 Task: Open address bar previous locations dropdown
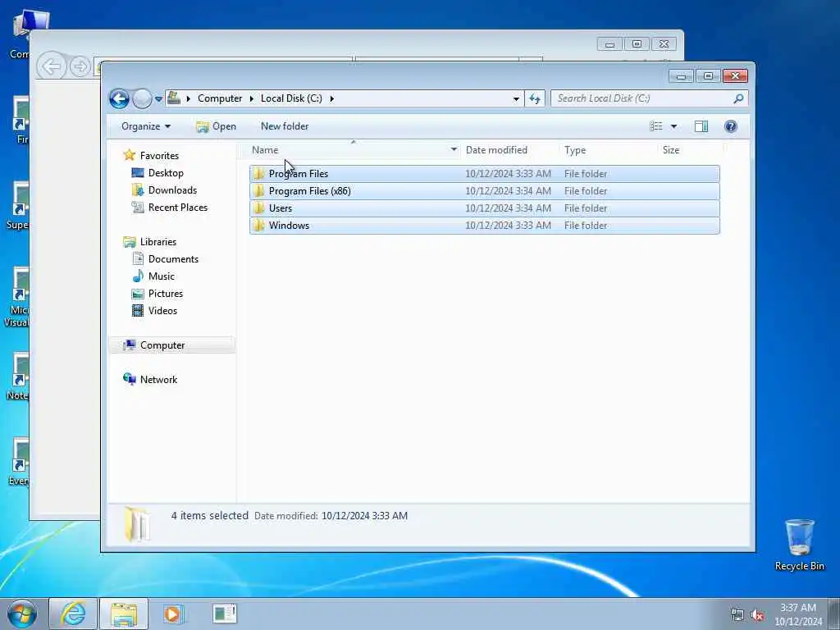(516, 98)
